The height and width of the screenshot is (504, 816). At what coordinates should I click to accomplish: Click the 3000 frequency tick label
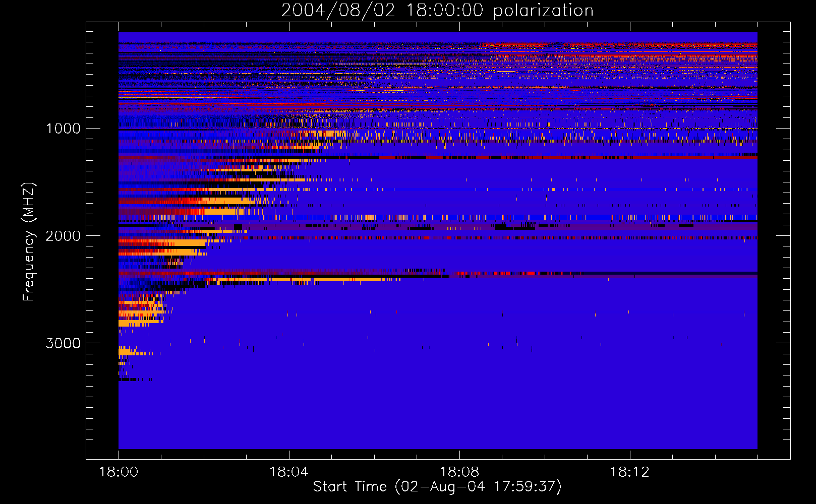click(63, 343)
